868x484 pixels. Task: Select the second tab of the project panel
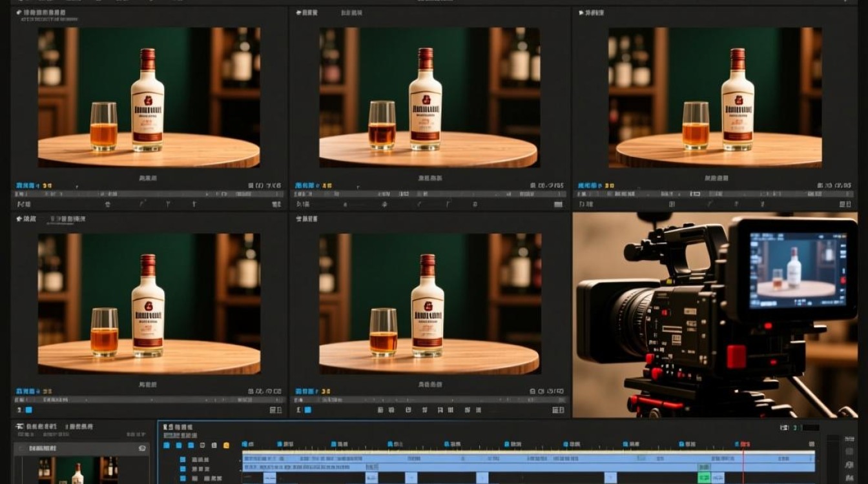(x=81, y=427)
